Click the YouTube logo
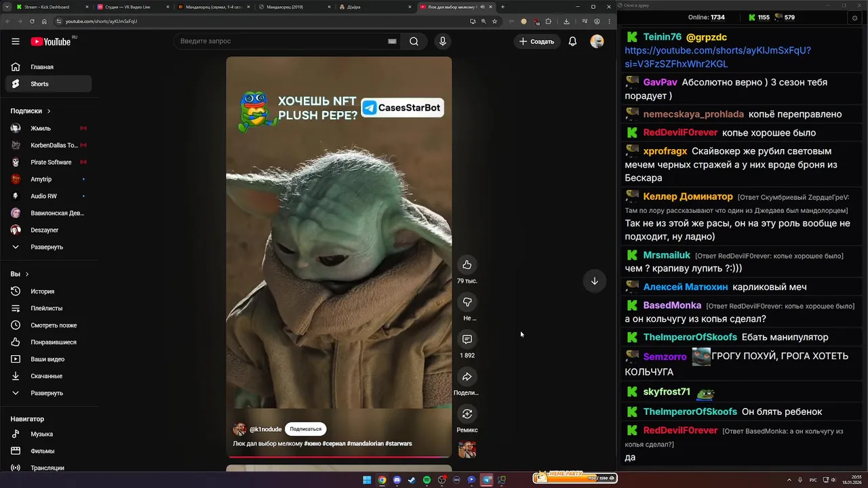The image size is (868, 488). tap(51, 41)
